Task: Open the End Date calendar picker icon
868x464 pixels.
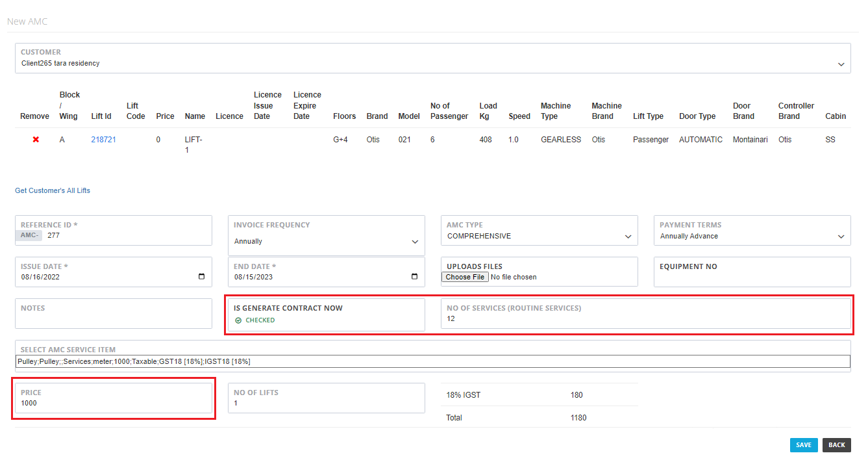Action: 415,277
